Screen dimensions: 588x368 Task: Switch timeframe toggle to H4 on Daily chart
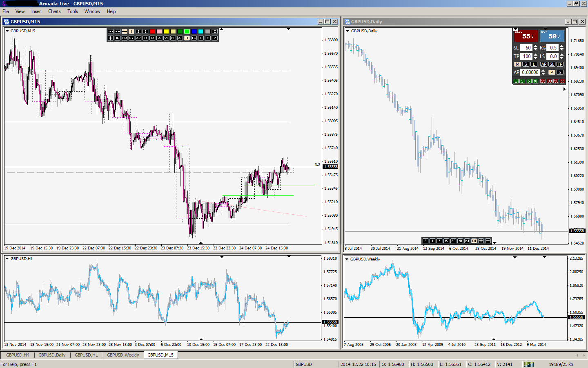point(467,241)
